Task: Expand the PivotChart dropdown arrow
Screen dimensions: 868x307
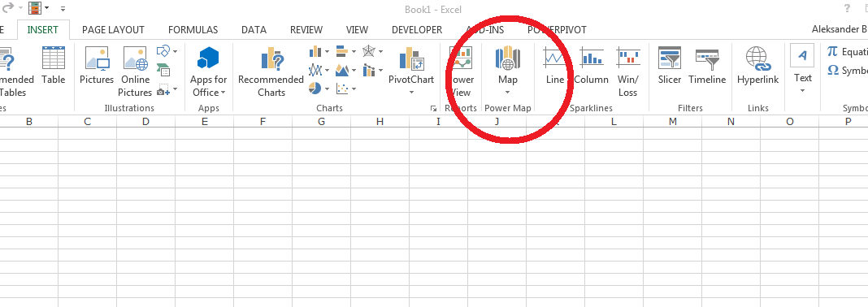Action: 411,93
